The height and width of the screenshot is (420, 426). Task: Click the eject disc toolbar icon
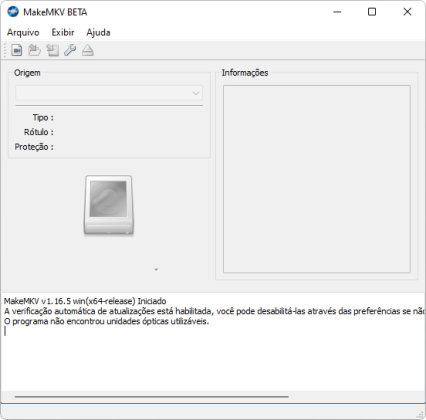pyautogui.click(x=88, y=50)
